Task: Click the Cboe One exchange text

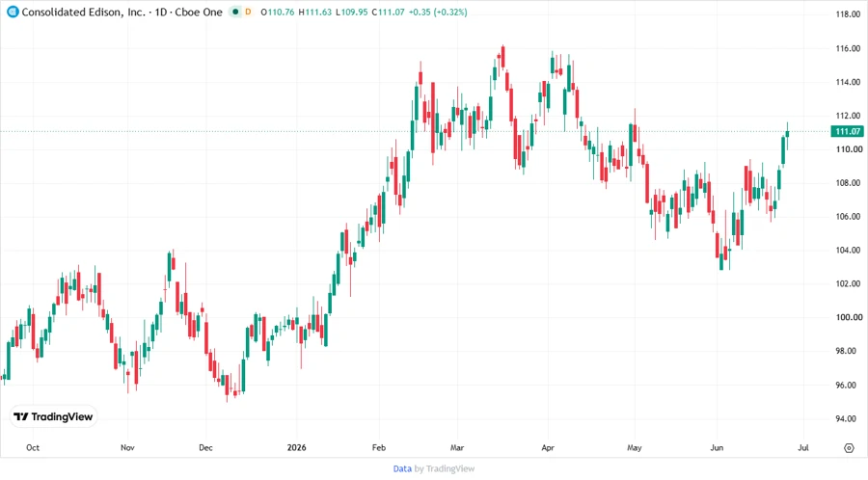Action: (x=199, y=13)
